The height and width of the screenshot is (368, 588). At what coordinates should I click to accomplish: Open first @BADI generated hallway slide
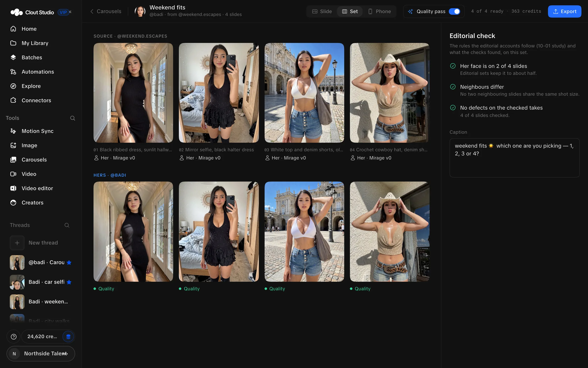133,232
